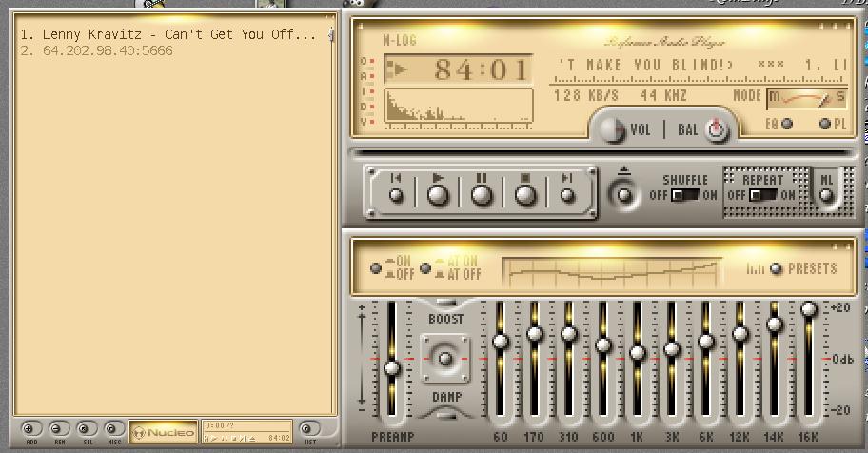The width and height of the screenshot is (868, 453).
Task: Click the mini Next button in the playlist footer
Action: click(243, 438)
